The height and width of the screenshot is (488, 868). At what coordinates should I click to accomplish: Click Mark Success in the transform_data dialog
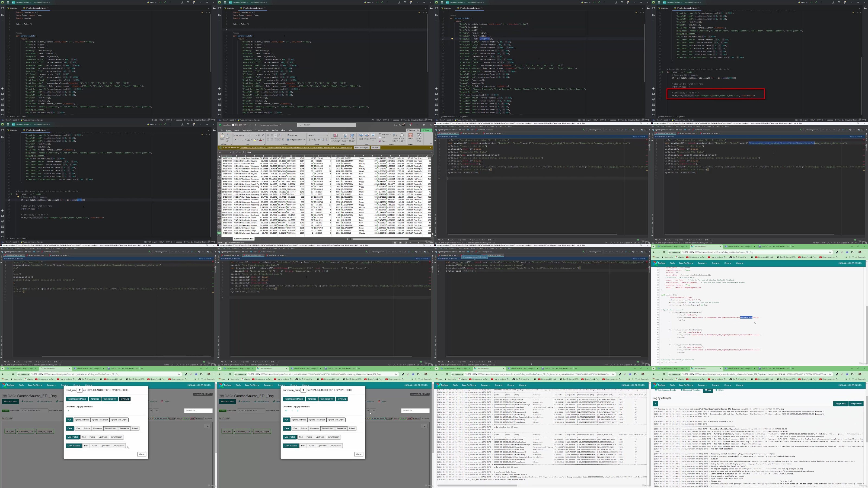click(291, 445)
